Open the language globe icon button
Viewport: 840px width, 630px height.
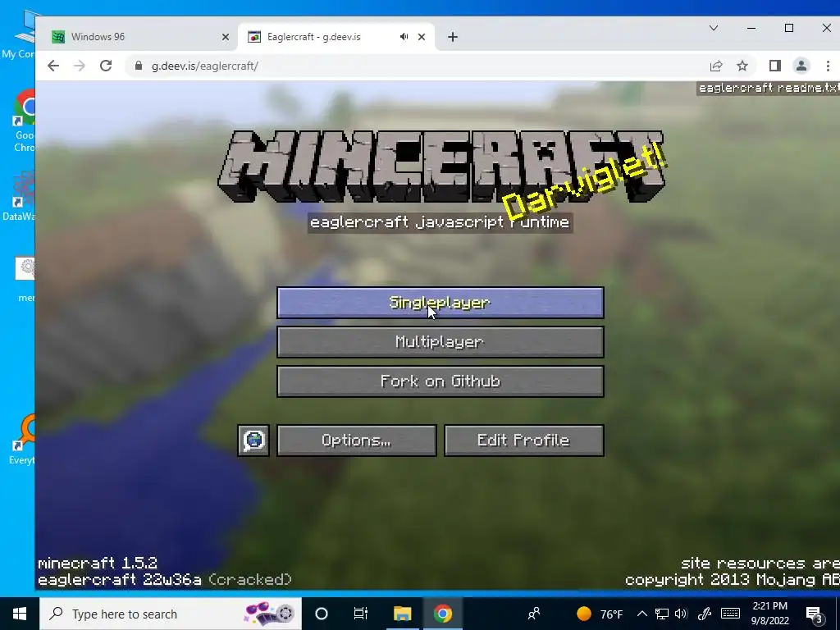(253, 441)
